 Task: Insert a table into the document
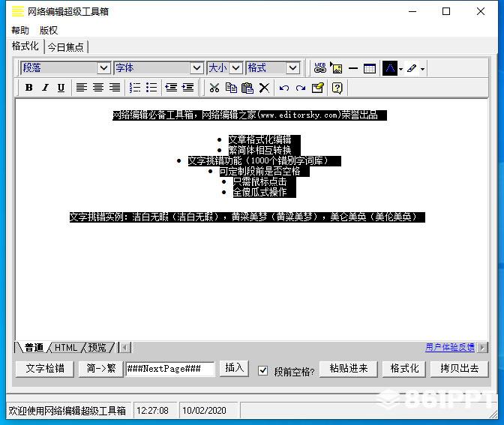(369, 68)
